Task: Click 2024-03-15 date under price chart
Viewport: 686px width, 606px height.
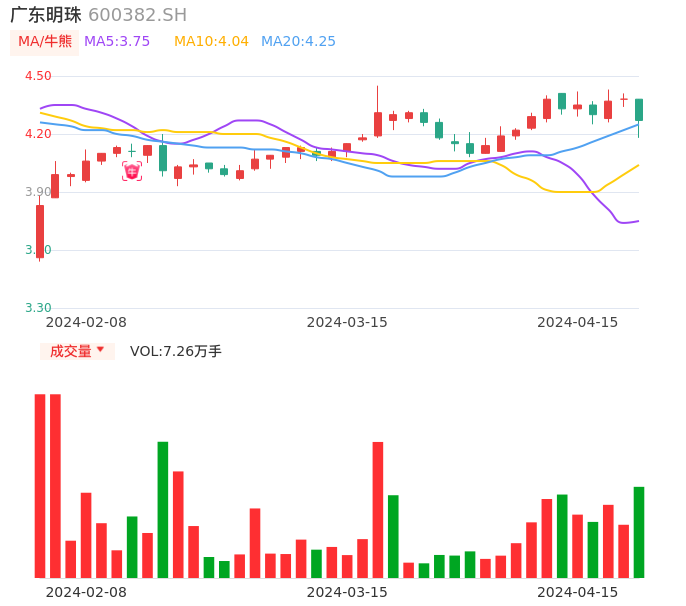Action: (347, 322)
